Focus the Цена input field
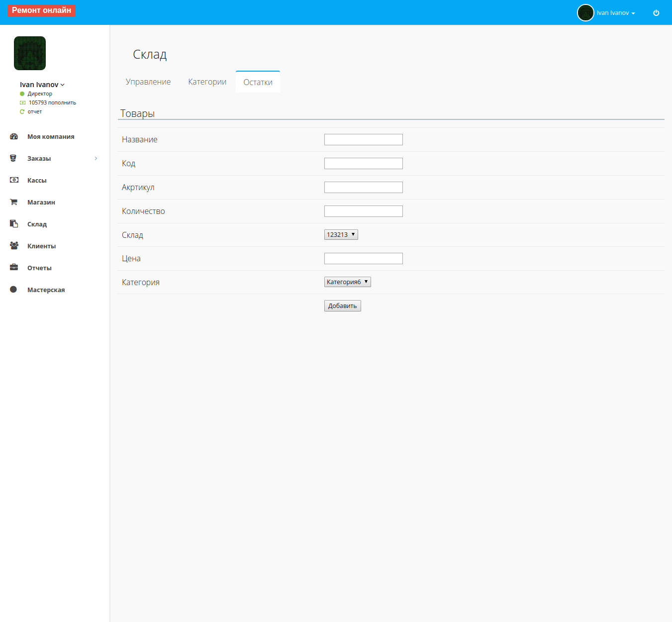This screenshot has width=672, height=622. coord(364,259)
